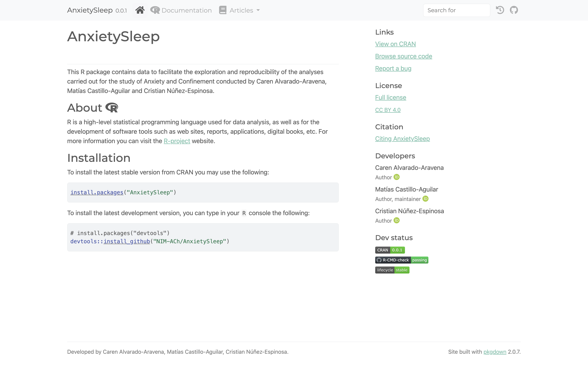Open the View on CRAN link
Image resolution: width=588 pixels, height=367 pixels.
coord(395,44)
